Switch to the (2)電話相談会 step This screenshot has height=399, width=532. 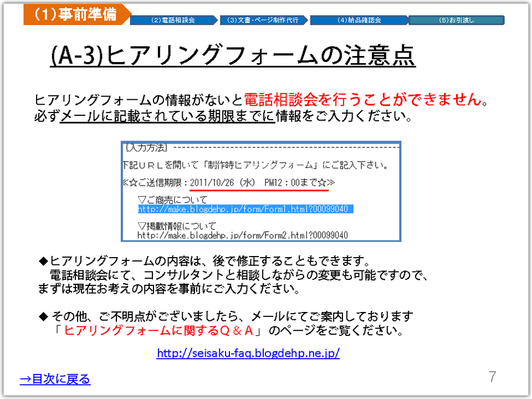(174, 20)
